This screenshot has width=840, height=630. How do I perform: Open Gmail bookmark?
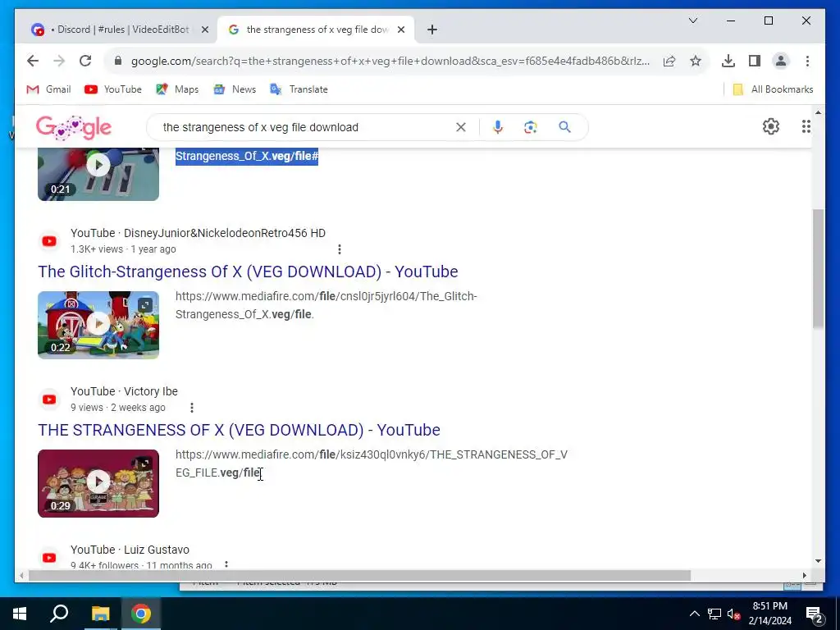48,89
